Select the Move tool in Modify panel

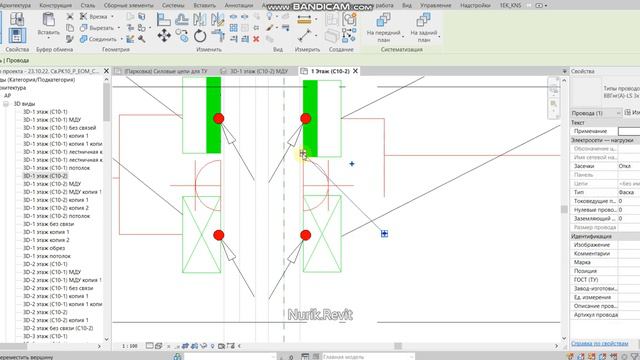click(x=164, y=36)
